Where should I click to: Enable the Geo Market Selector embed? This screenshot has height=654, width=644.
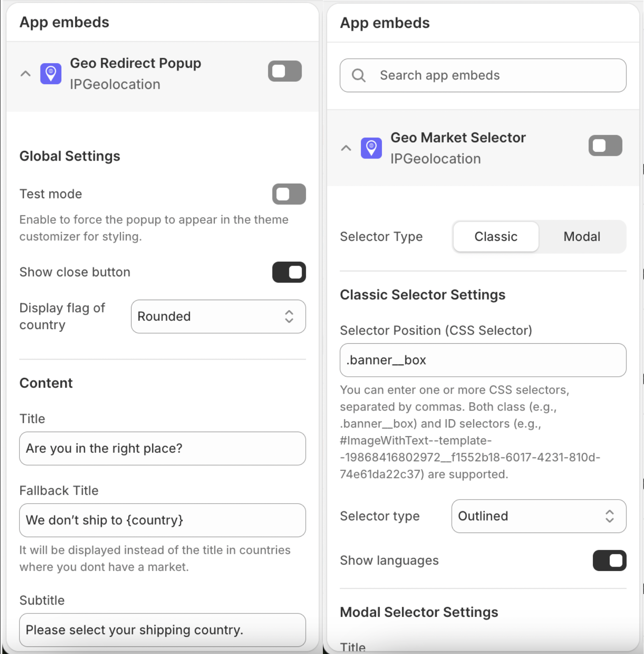tap(605, 145)
